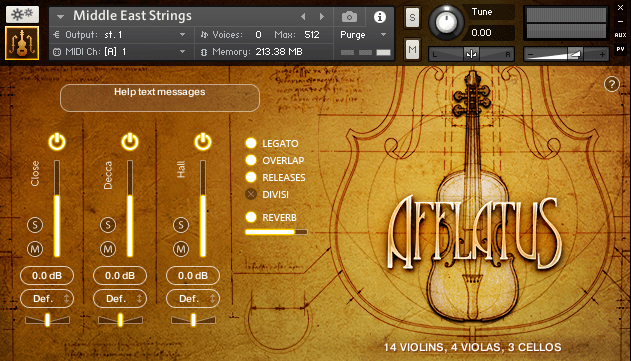Solo the Close mic channel
631x361 pixels.
point(35,225)
